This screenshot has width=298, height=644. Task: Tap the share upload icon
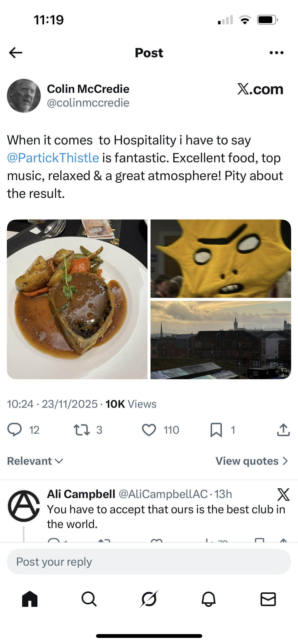point(283,430)
